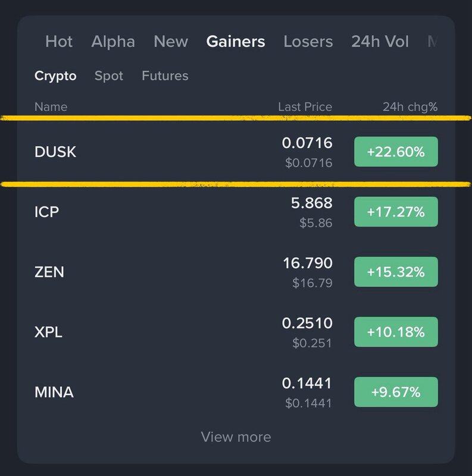Click the View more link
472x476 pixels.
tap(236, 437)
